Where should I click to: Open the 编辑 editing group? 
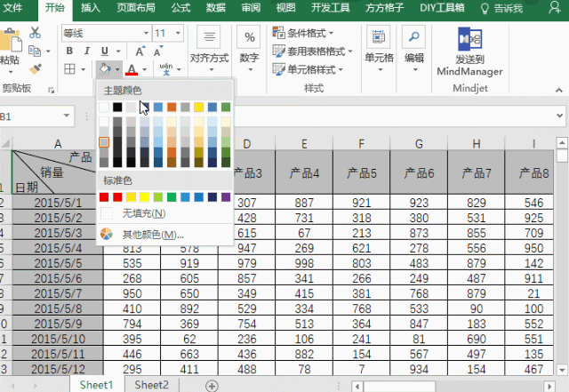click(x=414, y=49)
